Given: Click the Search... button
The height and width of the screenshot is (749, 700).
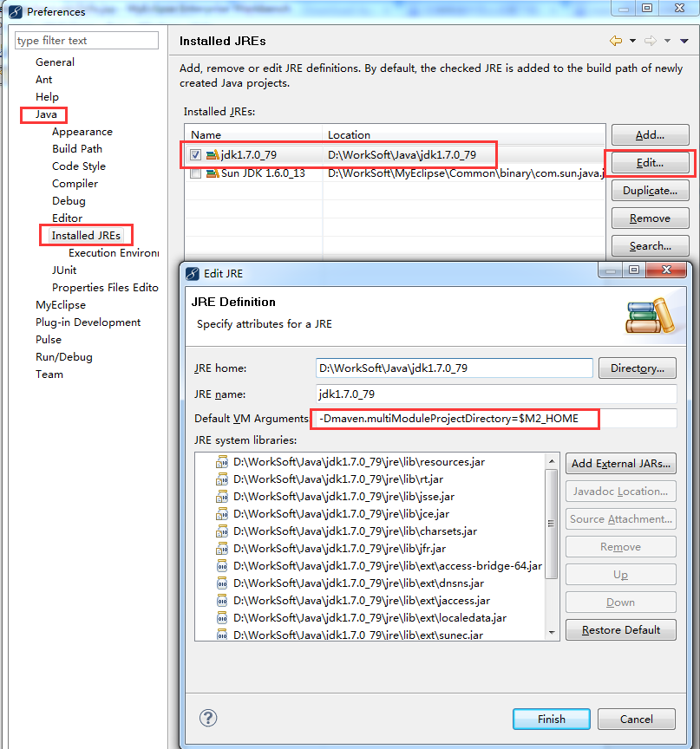Looking at the screenshot, I should tap(650, 246).
